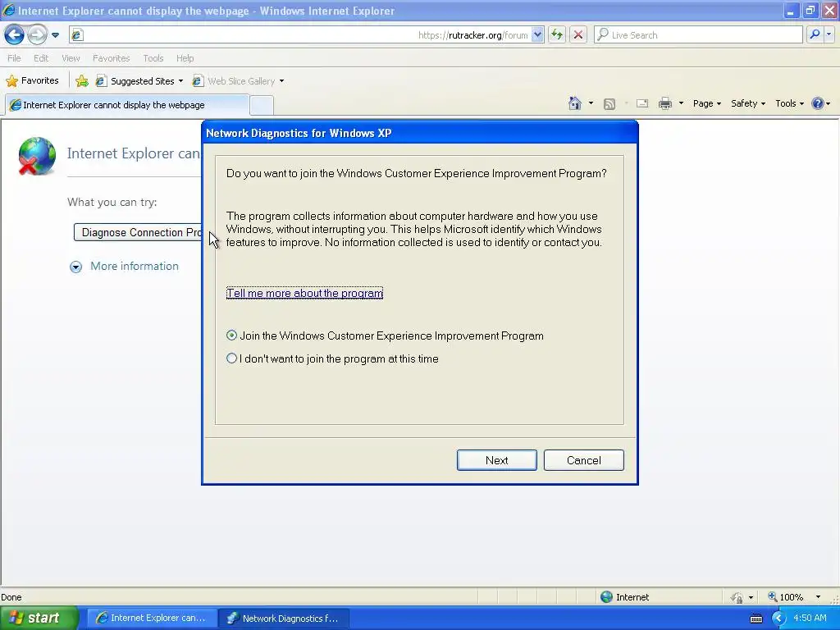Select the 'cannot display the webpage' tab
This screenshot has height=630, width=840.
coord(127,105)
